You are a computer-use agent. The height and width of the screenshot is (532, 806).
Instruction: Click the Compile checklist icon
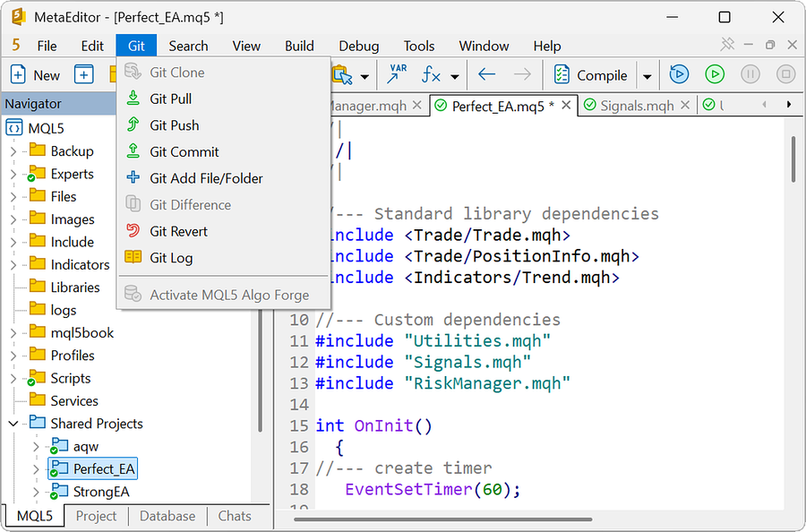tap(562, 74)
